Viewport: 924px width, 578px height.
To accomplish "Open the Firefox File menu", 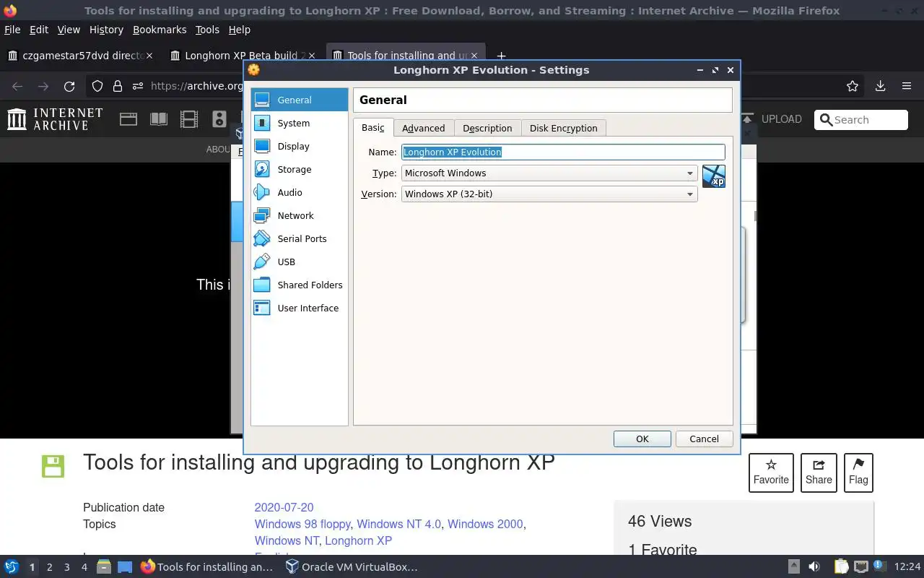I will (x=12, y=30).
